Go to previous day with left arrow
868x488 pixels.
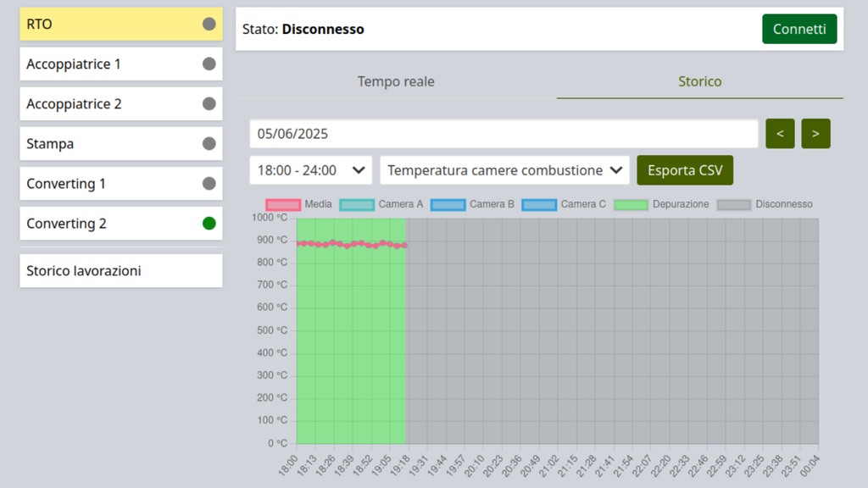click(x=780, y=134)
